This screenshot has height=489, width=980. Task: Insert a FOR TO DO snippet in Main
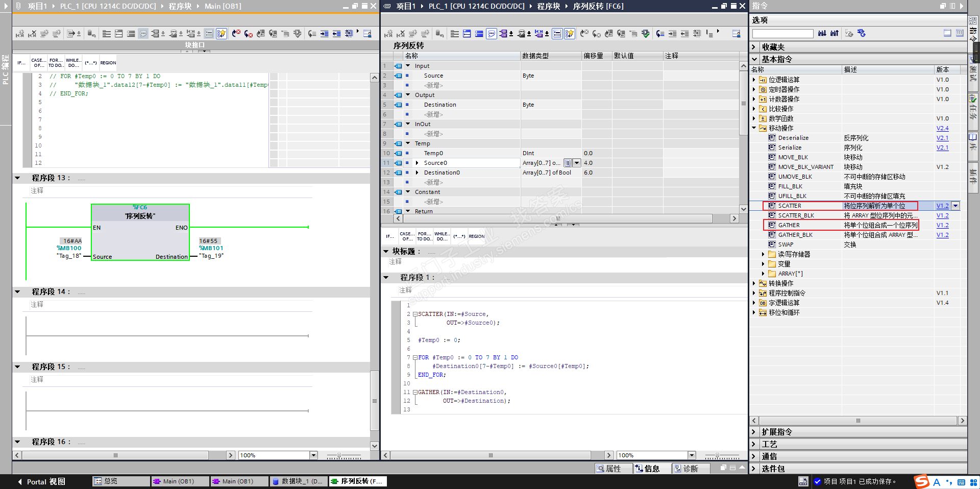click(x=56, y=63)
